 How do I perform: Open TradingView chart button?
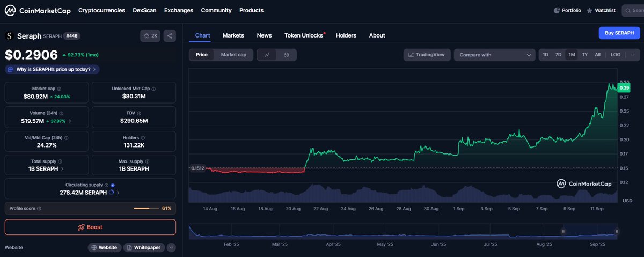427,55
